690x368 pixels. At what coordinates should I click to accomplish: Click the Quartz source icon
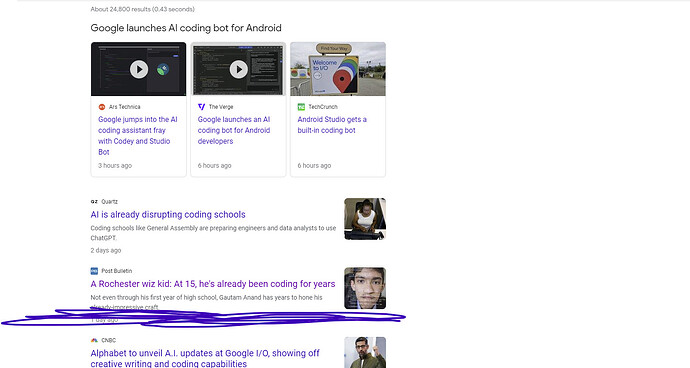pos(94,202)
